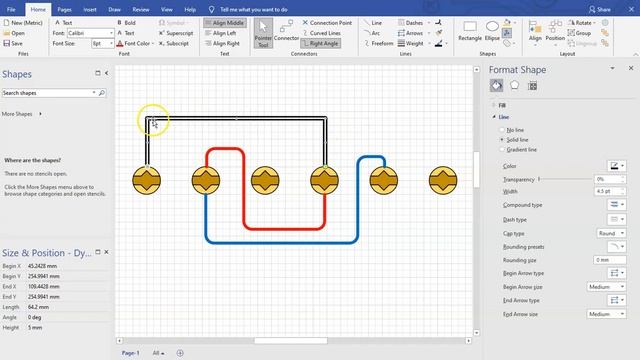This screenshot has height=360, width=640.
Task: Toggle Align Right text alignment
Action: tap(222, 43)
